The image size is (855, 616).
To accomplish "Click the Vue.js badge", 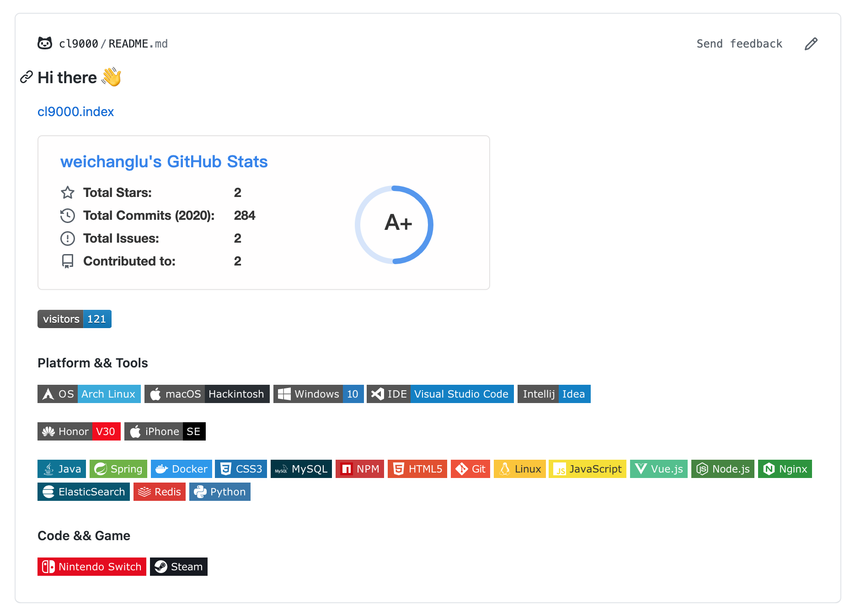I will 659,469.
